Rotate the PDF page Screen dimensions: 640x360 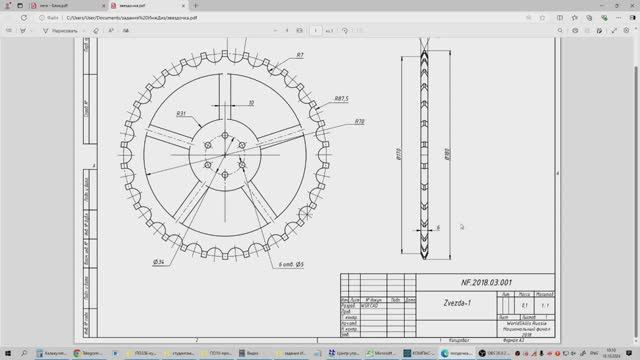click(345, 31)
